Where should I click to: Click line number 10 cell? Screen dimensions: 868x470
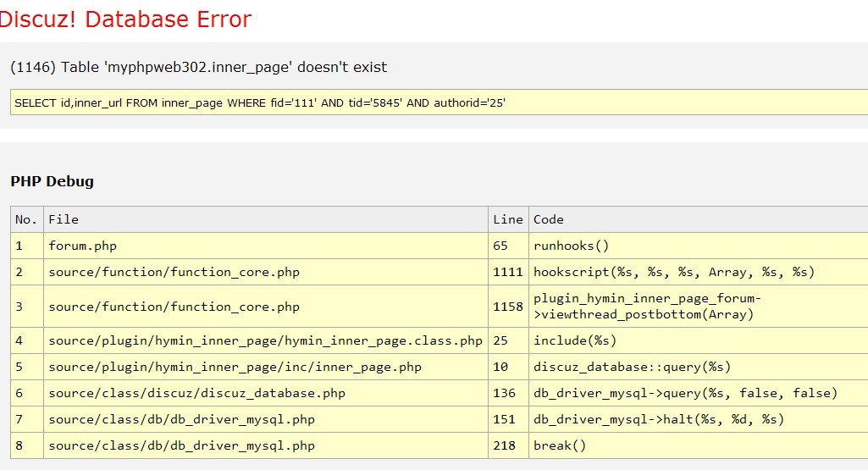(x=508, y=367)
